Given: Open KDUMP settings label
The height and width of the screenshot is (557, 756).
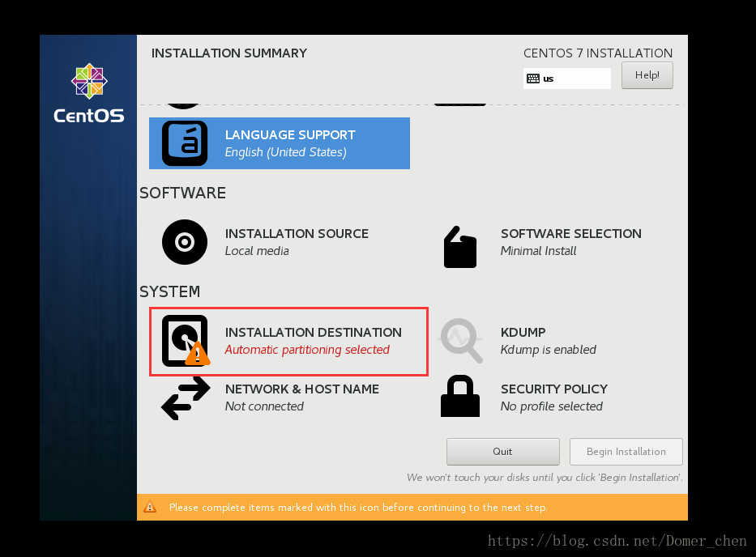Looking at the screenshot, I should point(523,333).
